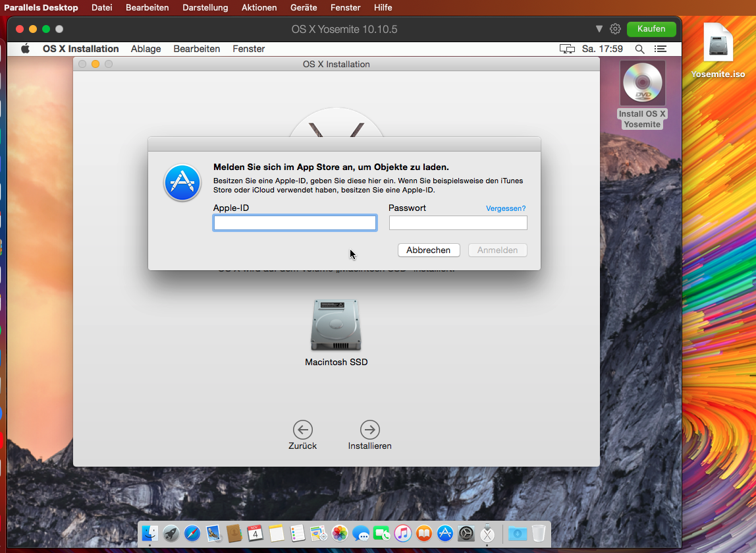
Task: Open Parallels VM configuration gear
Action: pyautogui.click(x=615, y=29)
